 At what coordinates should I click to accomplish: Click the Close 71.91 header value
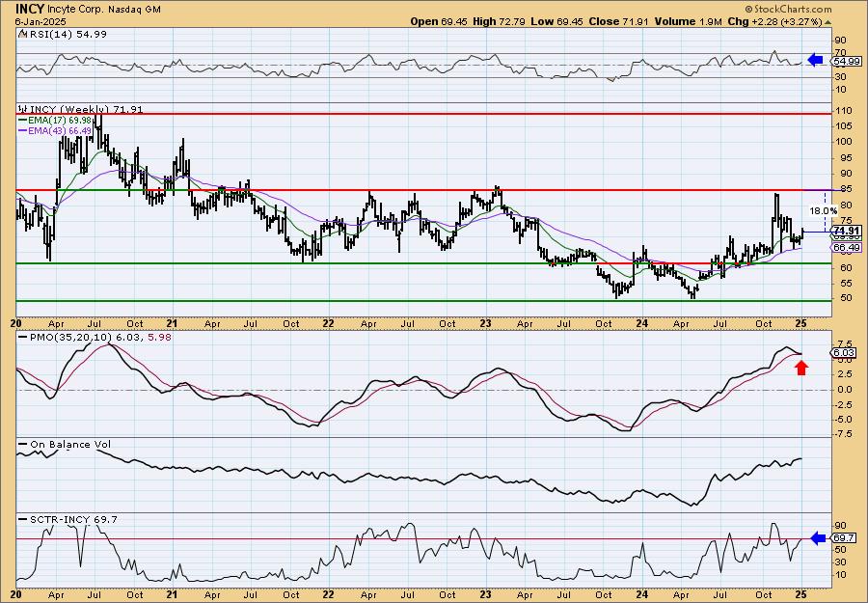point(618,21)
